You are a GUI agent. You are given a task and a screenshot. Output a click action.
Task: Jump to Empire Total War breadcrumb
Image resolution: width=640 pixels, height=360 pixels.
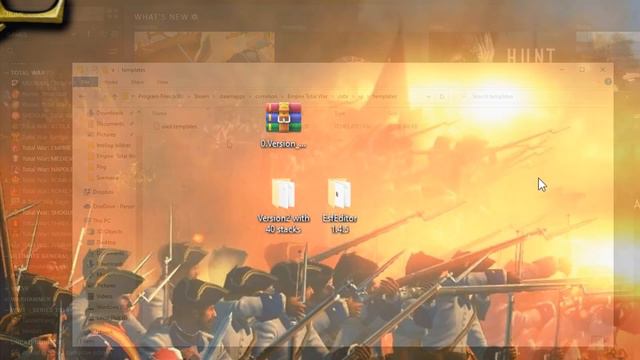307,97
